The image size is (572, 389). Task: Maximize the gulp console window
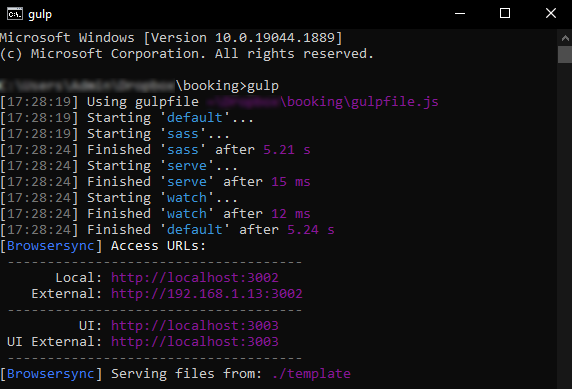(x=505, y=14)
